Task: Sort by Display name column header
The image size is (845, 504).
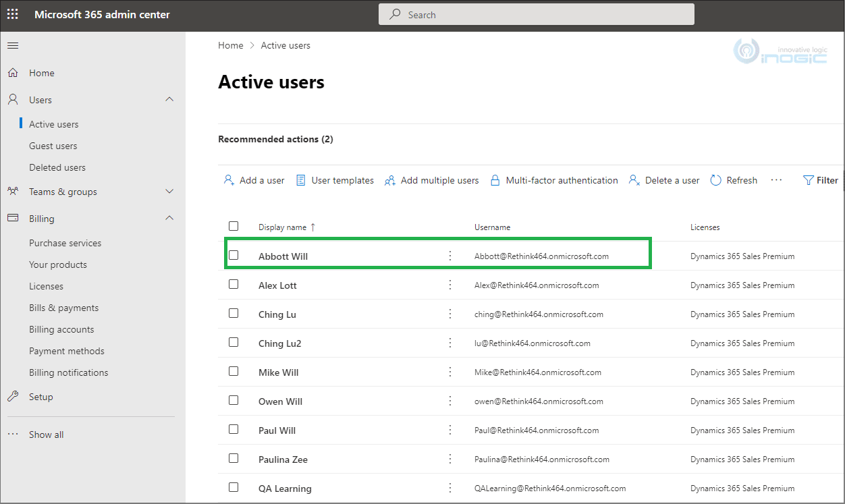Action: tap(287, 227)
